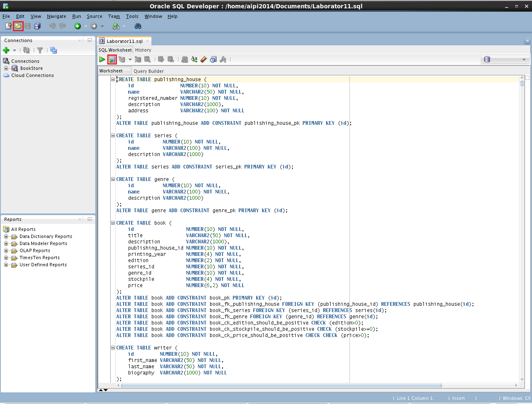Click the Unshared SQL Worksheet icon

click(x=185, y=59)
